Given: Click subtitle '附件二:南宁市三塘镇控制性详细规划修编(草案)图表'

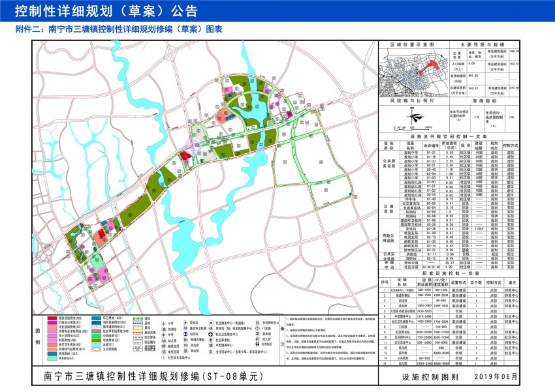Looking at the screenshot, I should pyautogui.click(x=119, y=29).
